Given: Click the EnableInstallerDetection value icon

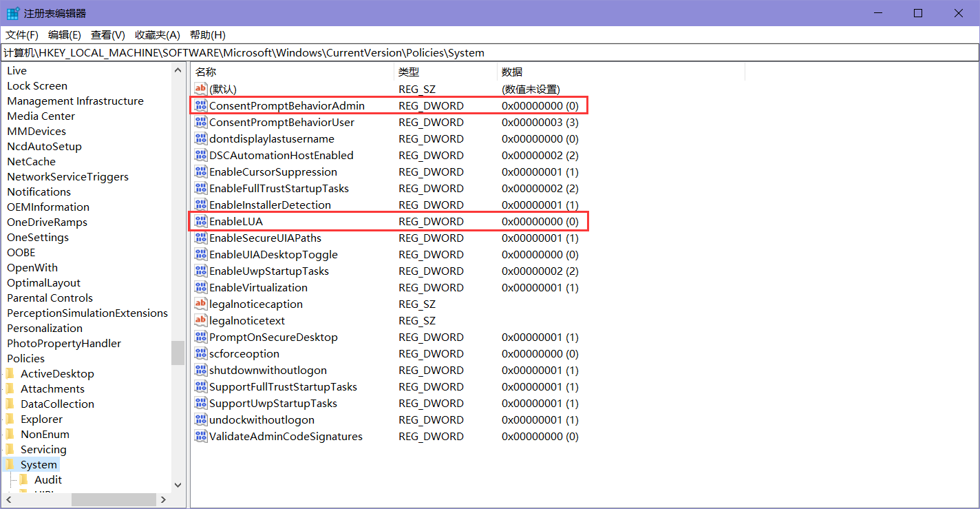Looking at the screenshot, I should point(200,205).
